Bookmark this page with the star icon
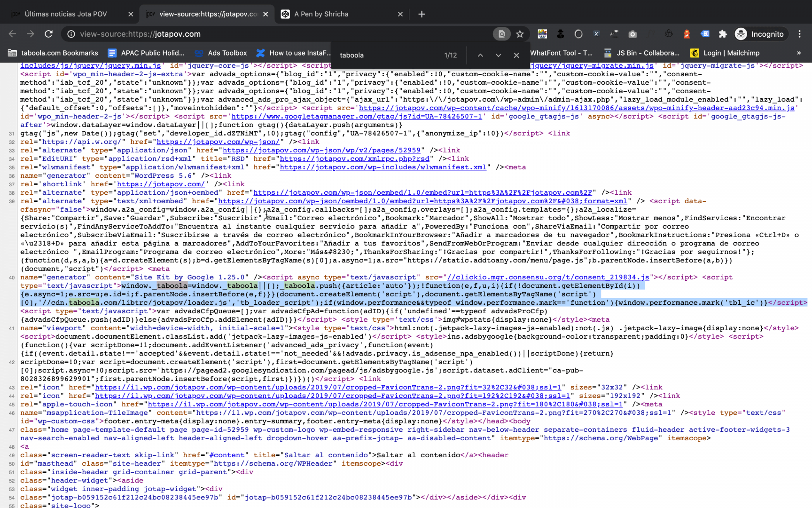Screen dimensions: 812x508 click(x=520, y=34)
